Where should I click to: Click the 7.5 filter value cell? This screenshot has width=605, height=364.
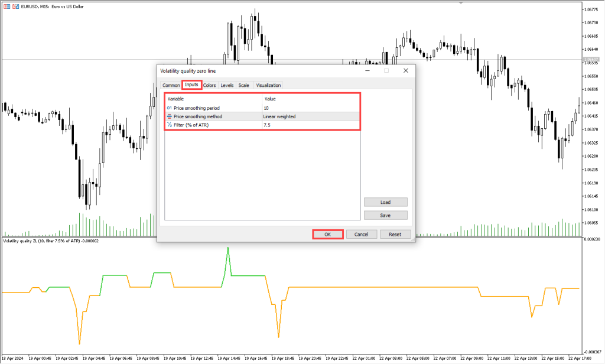[311, 125]
